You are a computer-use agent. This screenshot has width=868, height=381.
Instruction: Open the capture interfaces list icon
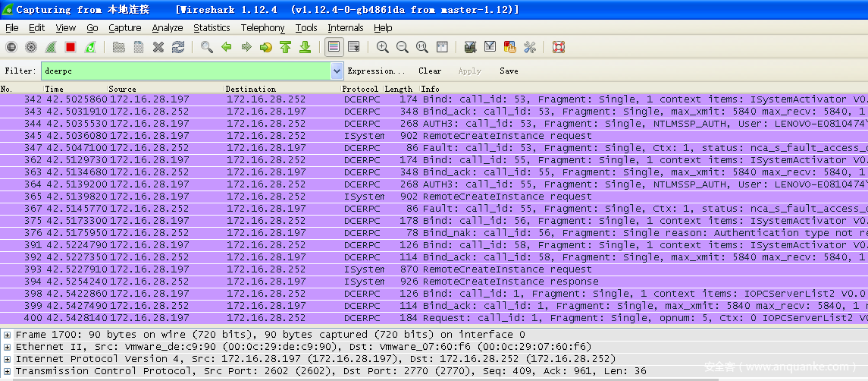point(11,47)
